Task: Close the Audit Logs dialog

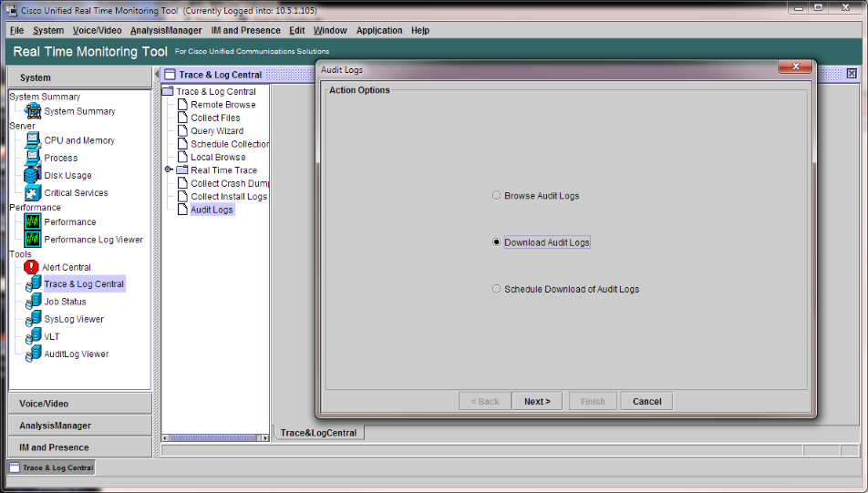Action: (795, 67)
